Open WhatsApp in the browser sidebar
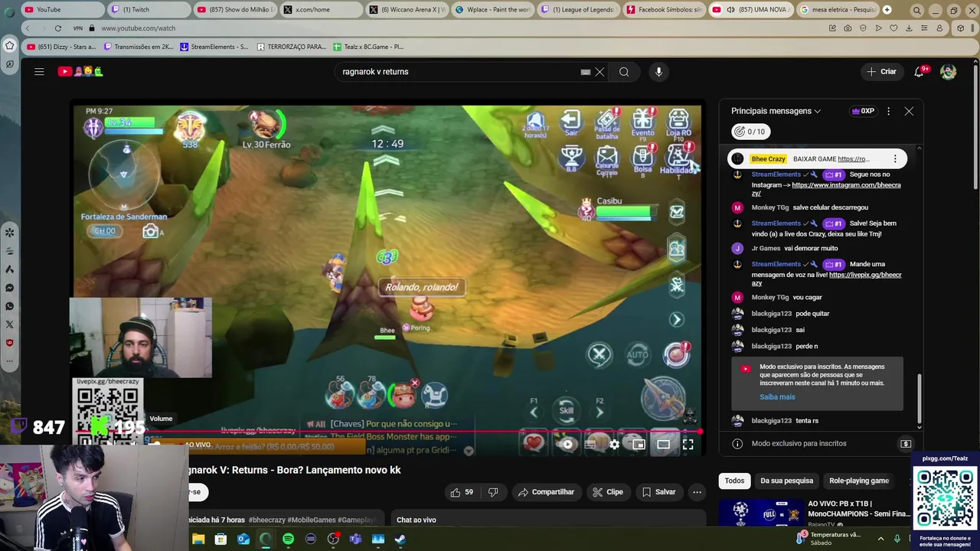Image resolution: width=980 pixels, height=551 pixels. click(x=9, y=306)
